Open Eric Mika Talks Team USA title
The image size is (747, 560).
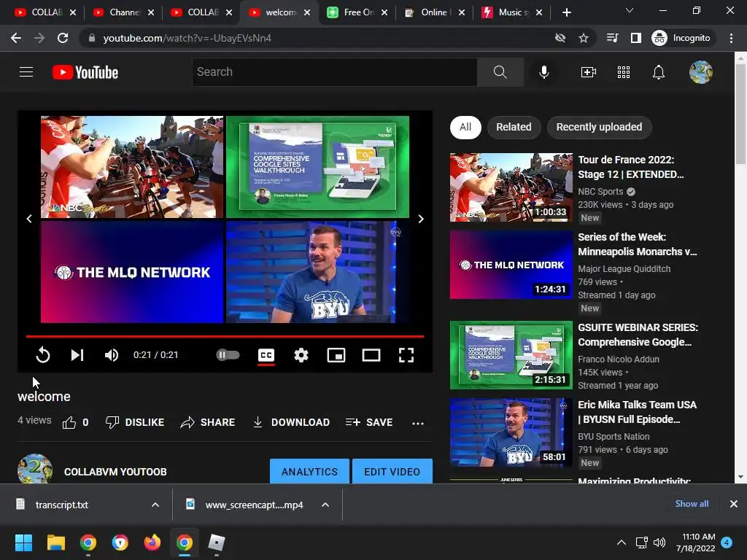click(x=637, y=412)
